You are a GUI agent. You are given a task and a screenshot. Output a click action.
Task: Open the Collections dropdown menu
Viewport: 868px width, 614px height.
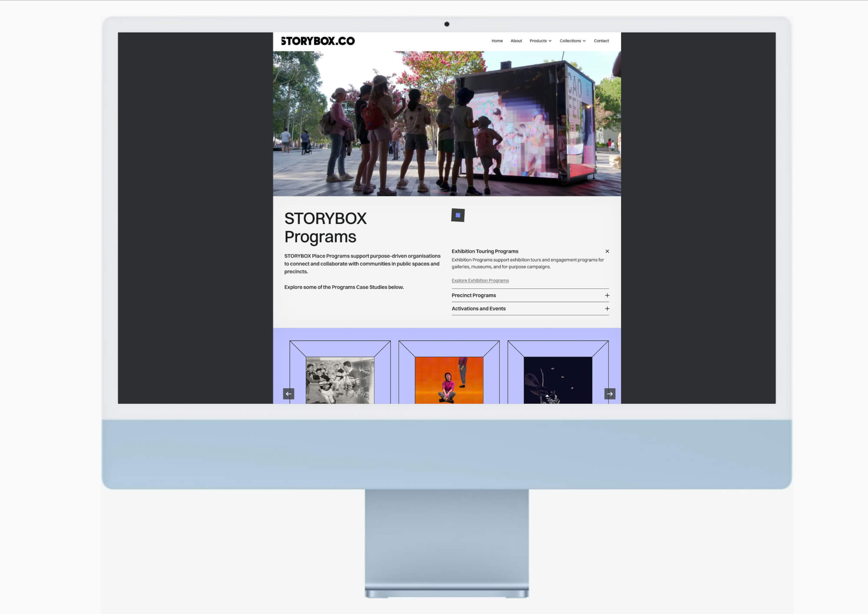(572, 41)
